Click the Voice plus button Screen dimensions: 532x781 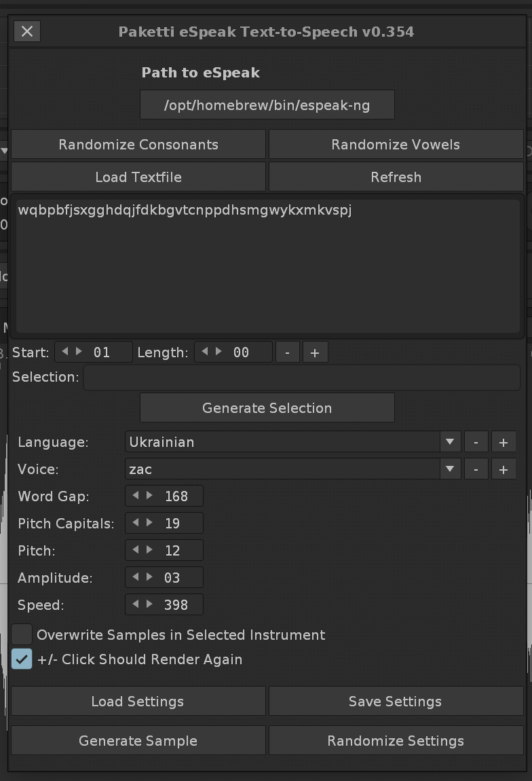point(503,469)
